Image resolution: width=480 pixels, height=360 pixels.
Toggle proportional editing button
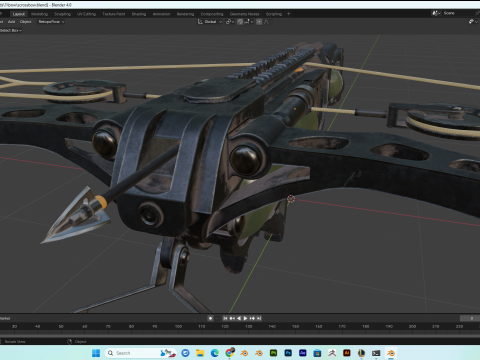pos(259,22)
